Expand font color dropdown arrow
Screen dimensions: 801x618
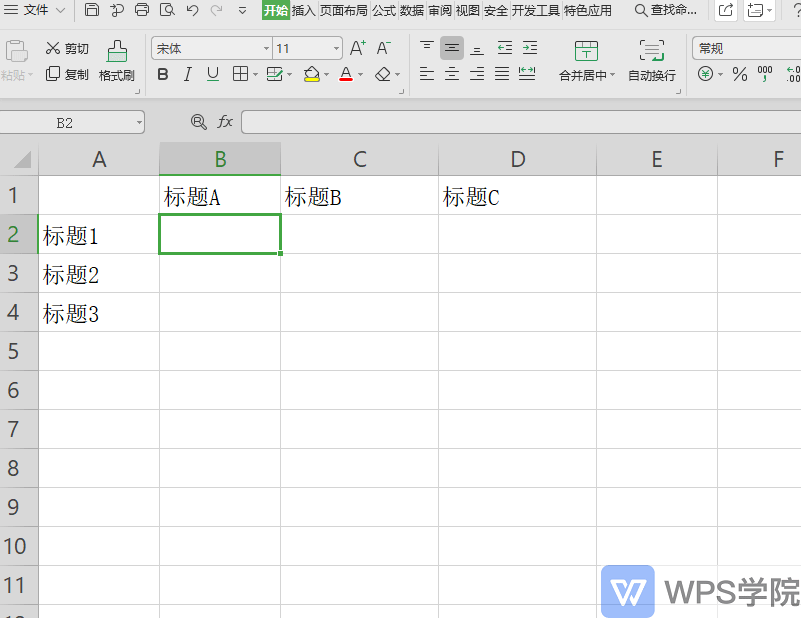pyautogui.click(x=361, y=75)
